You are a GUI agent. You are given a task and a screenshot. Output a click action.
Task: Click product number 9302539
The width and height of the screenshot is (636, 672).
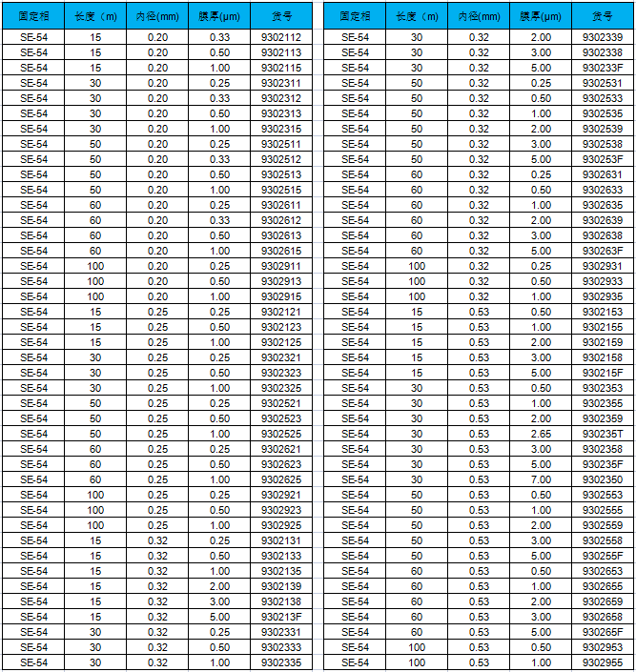[602, 129]
